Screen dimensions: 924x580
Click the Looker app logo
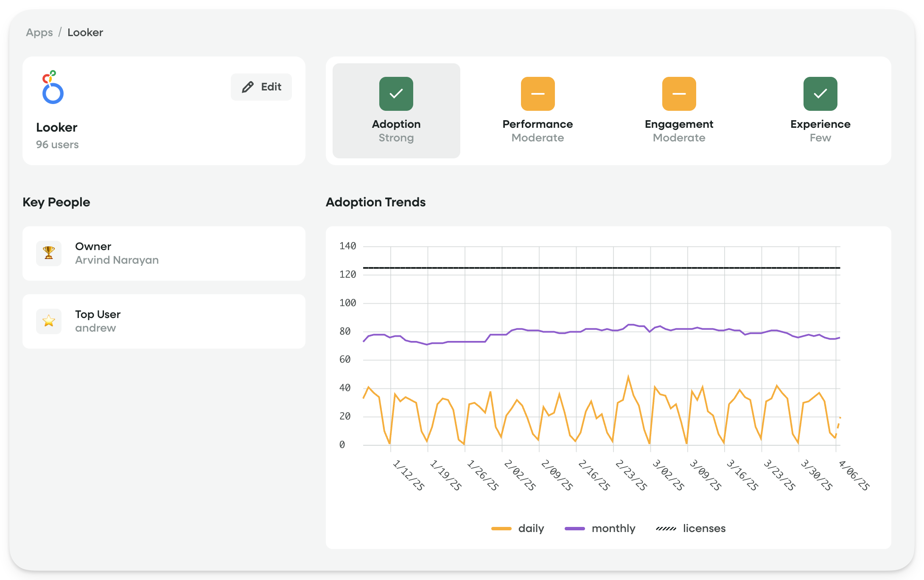click(53, 87)
